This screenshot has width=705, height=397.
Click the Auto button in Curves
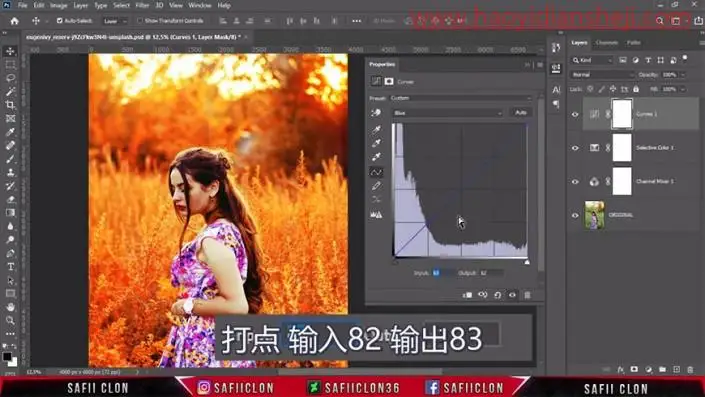tap(521, 112)
